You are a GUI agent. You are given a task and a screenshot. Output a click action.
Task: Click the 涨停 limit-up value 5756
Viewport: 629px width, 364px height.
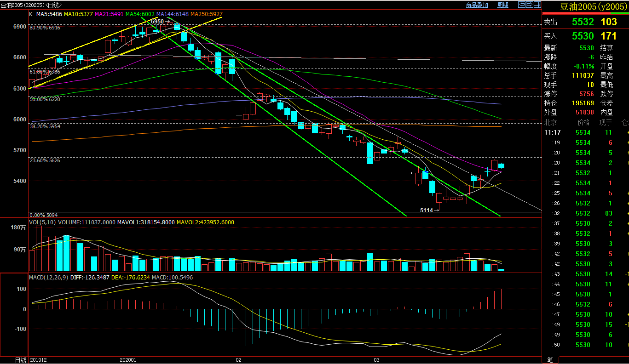(587, 94)
